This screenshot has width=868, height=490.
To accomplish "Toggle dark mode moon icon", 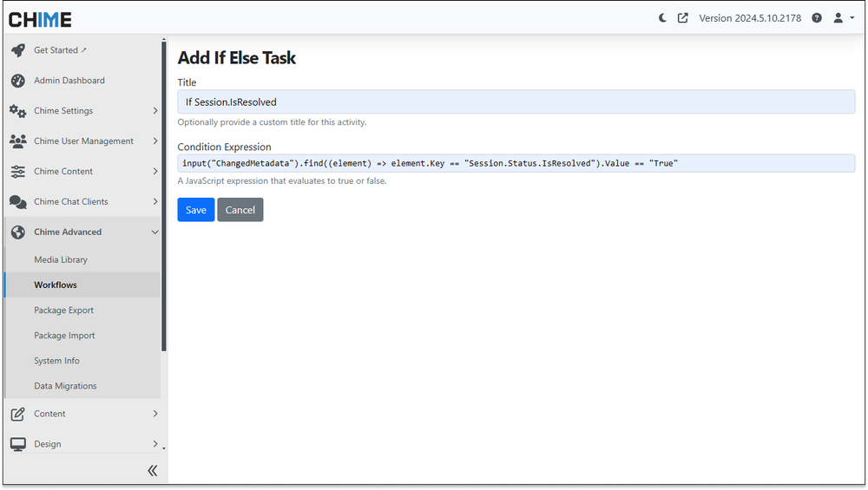I will tap(662, 18).
